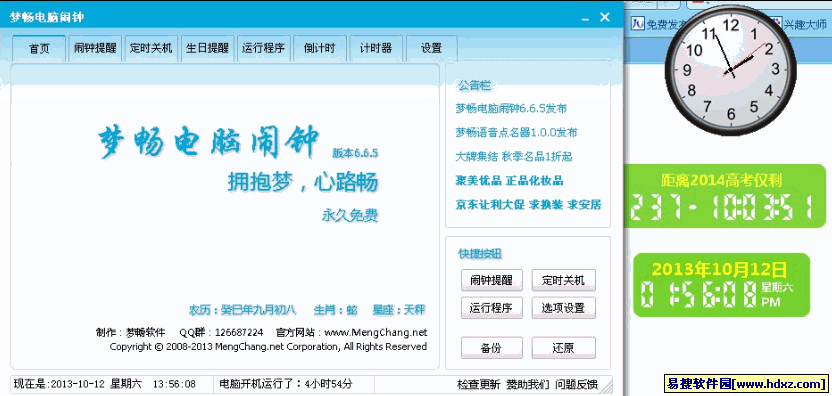Click the 运行程序 shortcut button
This screenshot has width=832, height=396.
(x=492, y=308)
